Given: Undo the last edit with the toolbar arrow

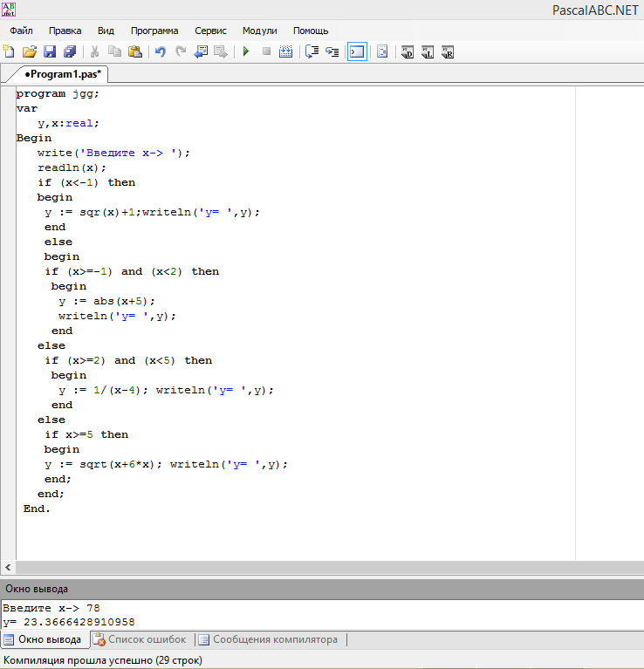Looking at the screenshot, I should 160,51.
